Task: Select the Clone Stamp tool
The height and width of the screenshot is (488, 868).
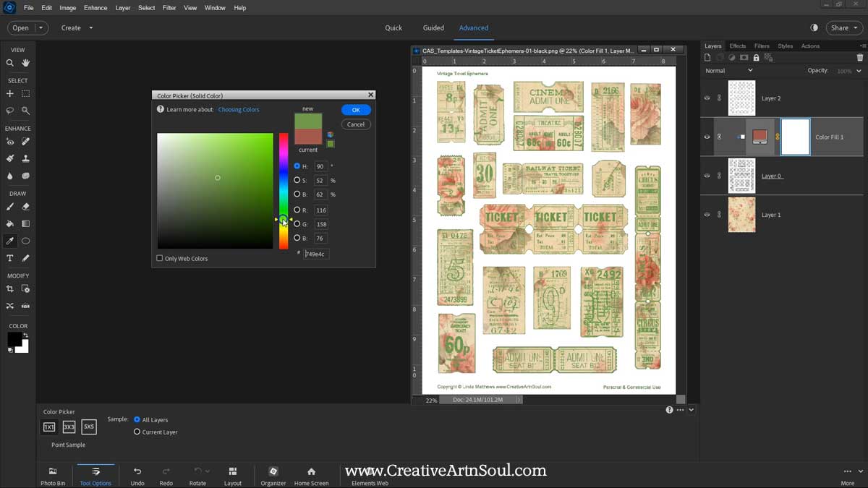Action: [26, 158]
